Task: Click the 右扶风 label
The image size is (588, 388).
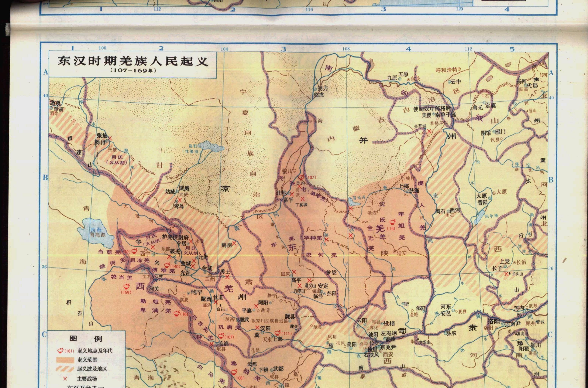Action: pyautogui.click(x=372, y=355)
